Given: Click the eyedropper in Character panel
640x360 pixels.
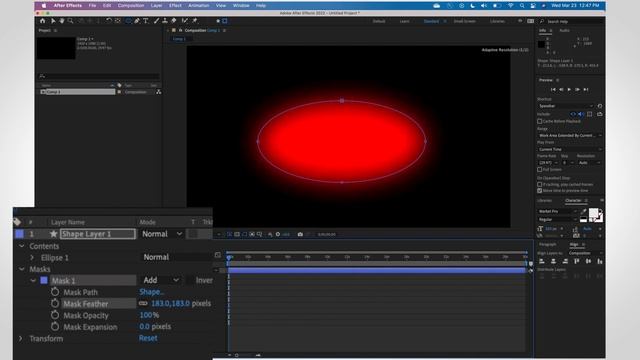Looking at the screenshot, I should (x=584, y=211).
